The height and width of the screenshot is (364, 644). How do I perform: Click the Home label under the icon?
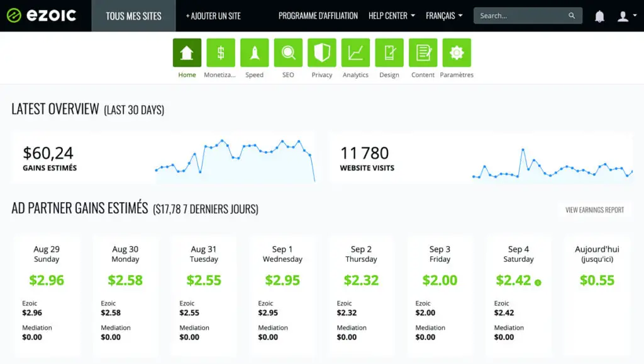(x=187, y=75)
